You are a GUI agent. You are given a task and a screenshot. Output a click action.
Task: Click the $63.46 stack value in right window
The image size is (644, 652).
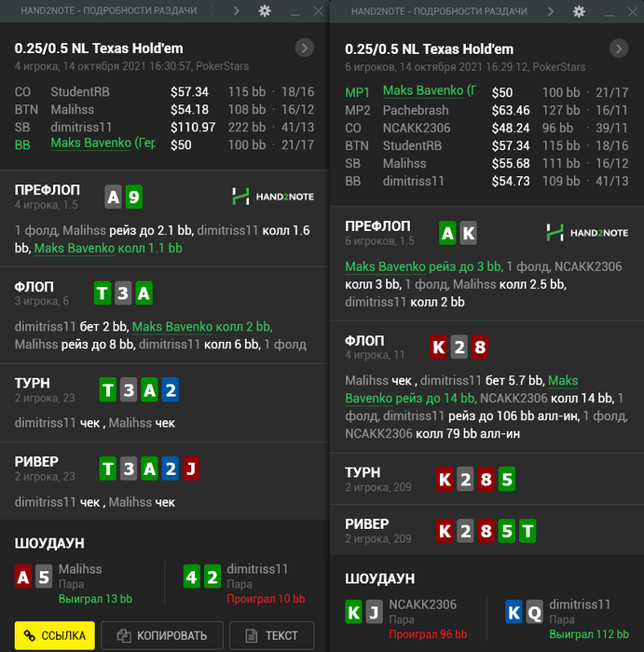511,110
